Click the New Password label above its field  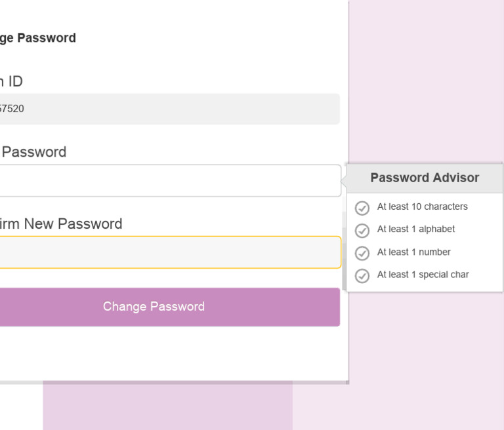34,152
